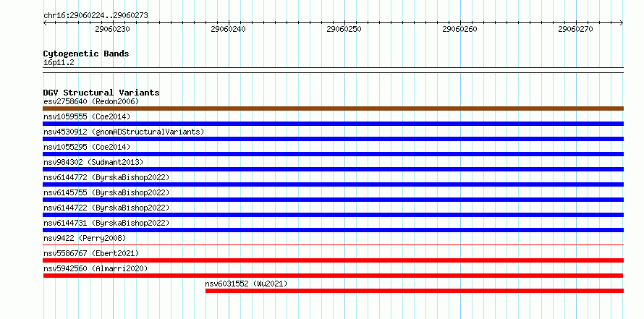Open nsv5942560 (Almarri2020) variant label
644x319 pixels.
(96, 268)
